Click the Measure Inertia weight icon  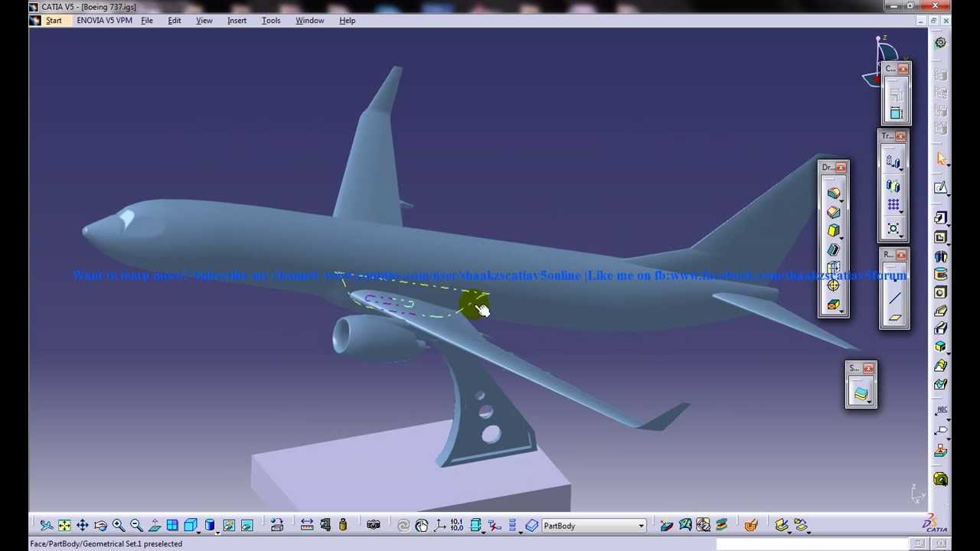343,526
